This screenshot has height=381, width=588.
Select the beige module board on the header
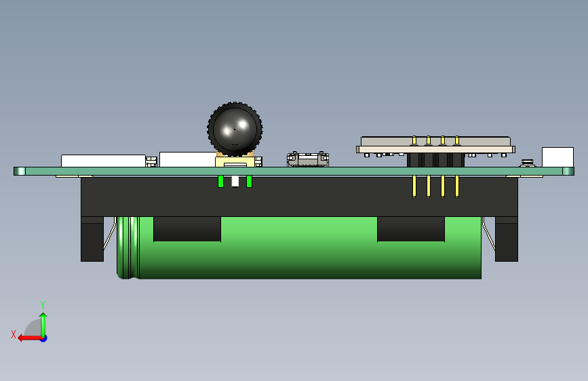pyautogui.click(x=435, y=145)
